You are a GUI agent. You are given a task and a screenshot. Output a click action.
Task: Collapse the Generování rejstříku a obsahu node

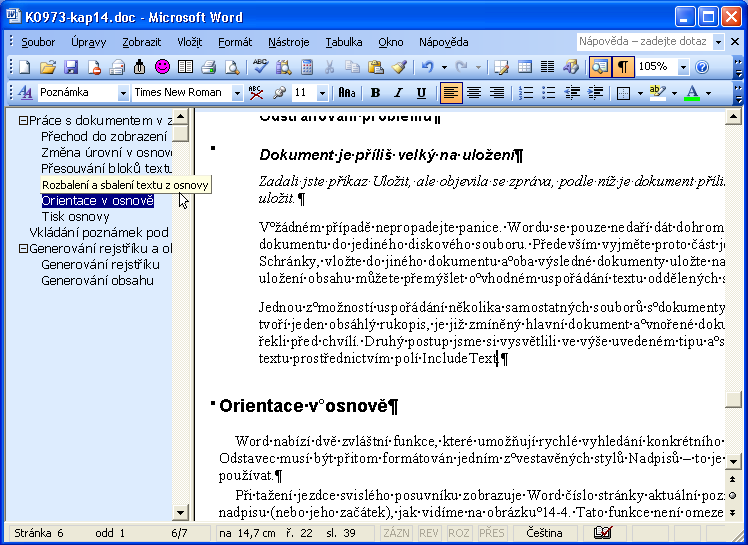click(23, 249)
